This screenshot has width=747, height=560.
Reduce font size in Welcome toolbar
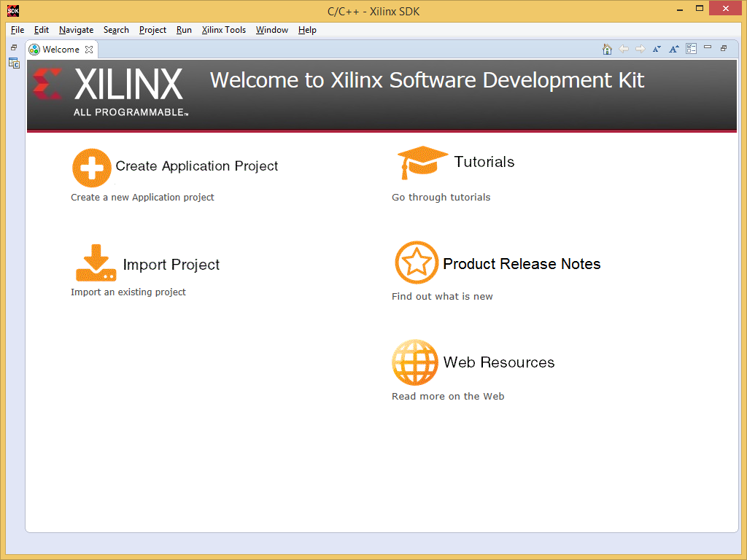click(x=657, y=49)
